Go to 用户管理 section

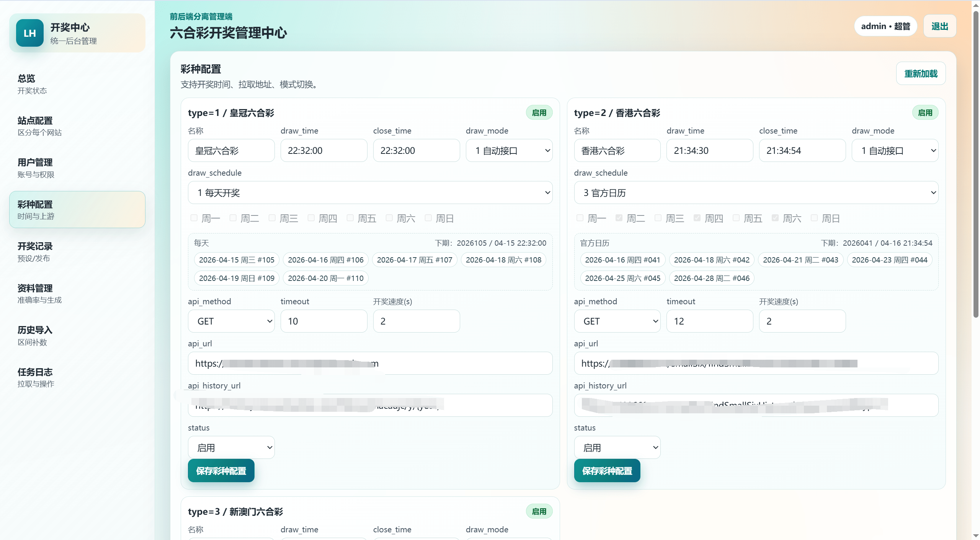pyautogui.click(x=77, y=168)
